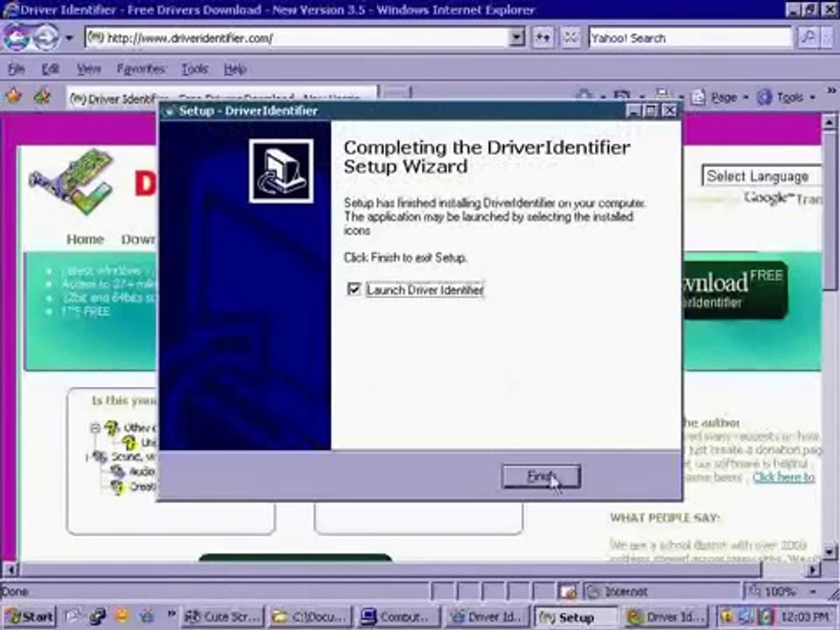Viewport: 840px width, 630px height.
Task: Click the taskbar clock showing 12:03 PM
Action: coord(805,617)
